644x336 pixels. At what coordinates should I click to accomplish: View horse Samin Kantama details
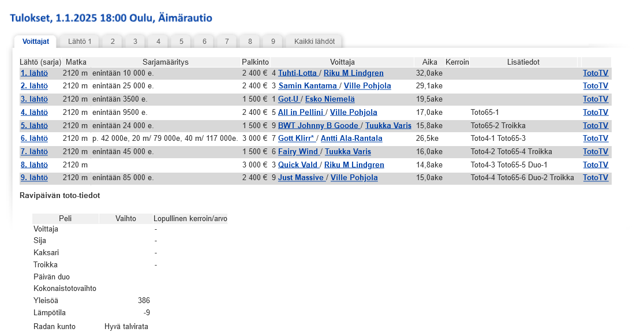308,86
